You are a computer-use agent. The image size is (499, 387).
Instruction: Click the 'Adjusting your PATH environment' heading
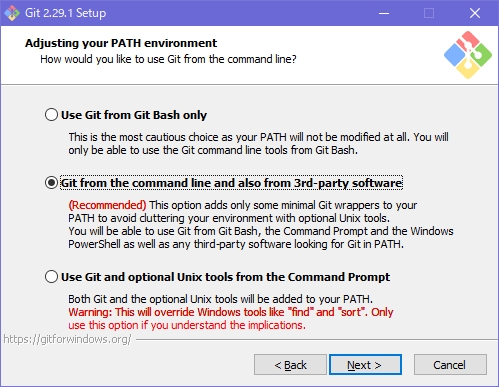121,43
